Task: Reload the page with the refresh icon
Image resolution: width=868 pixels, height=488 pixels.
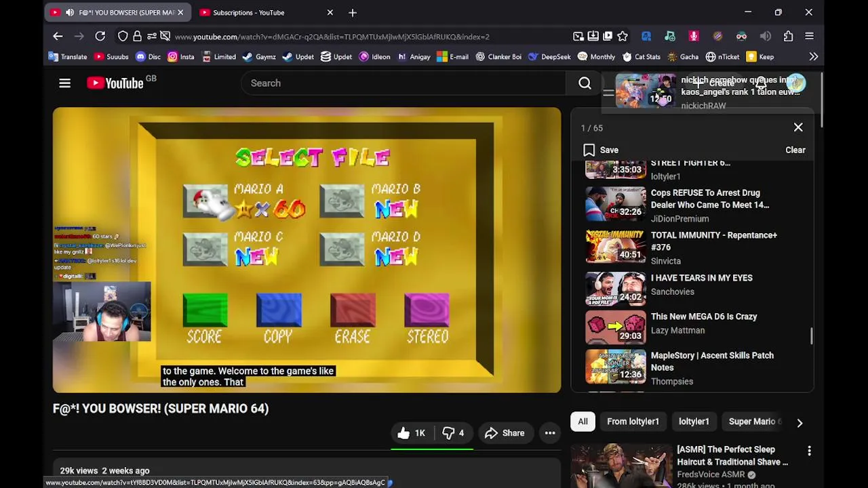Action: point(100,37)
